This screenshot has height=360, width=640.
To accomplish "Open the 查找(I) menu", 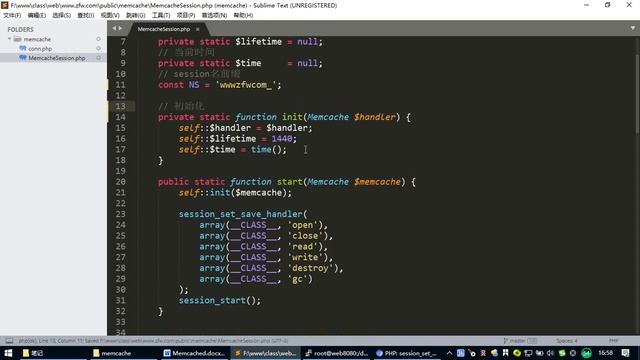I will (86, 15).
